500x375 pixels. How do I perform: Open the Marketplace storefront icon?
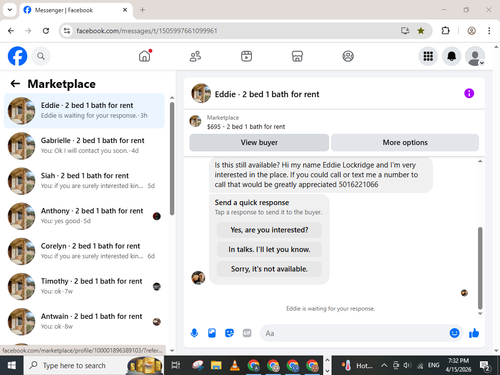coord(297,56)
